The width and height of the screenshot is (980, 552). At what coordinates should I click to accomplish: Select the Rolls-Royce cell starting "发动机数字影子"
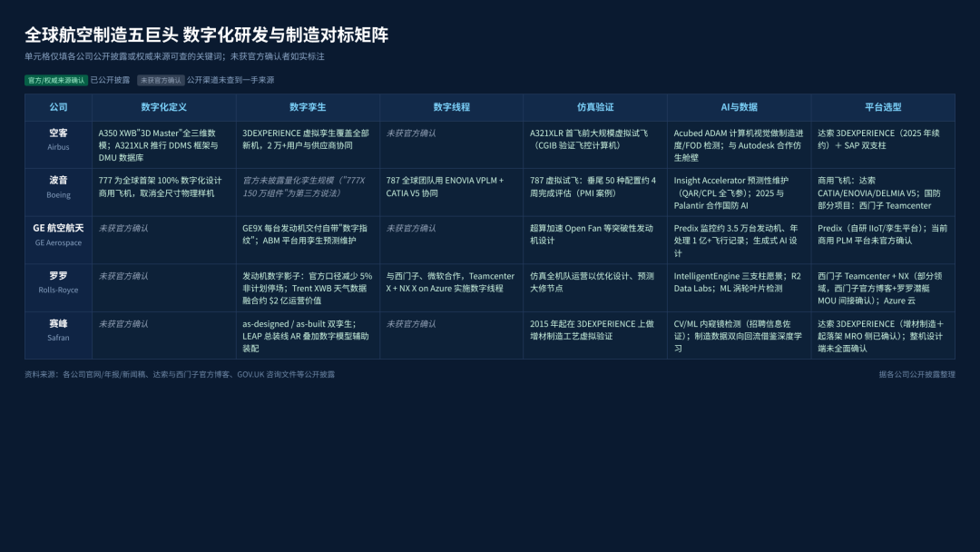pos(308,288)
